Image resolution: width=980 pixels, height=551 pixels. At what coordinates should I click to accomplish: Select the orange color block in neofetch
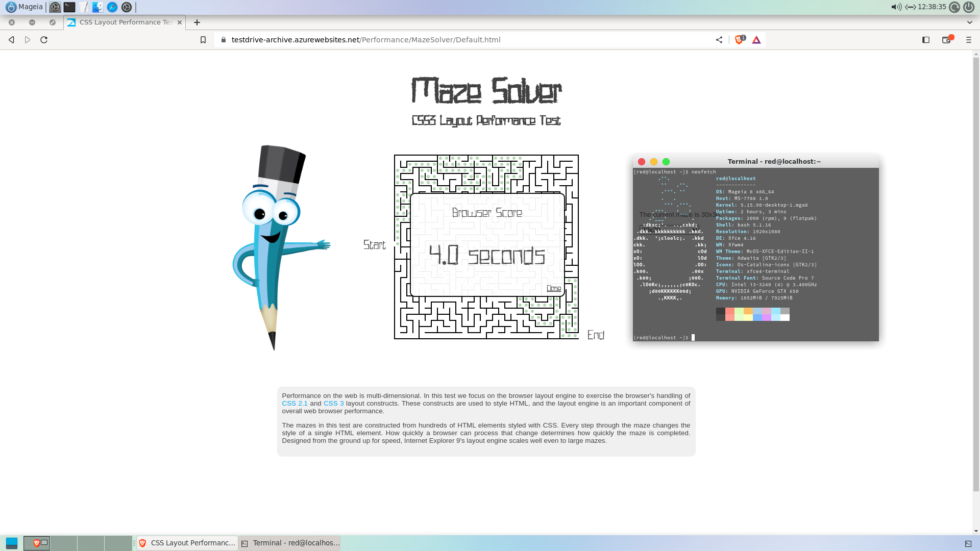[748, 311]
